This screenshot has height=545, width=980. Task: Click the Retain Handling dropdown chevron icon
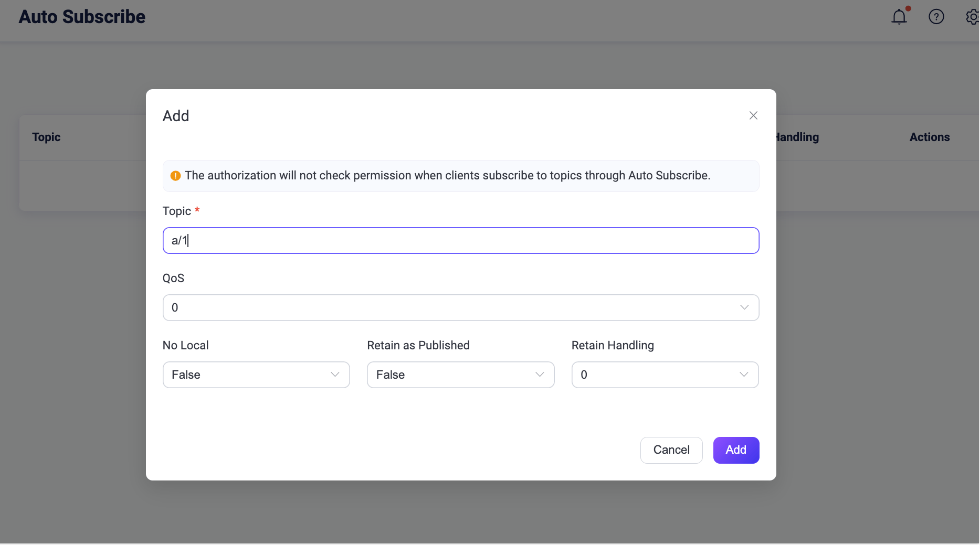tap(743, 375)
